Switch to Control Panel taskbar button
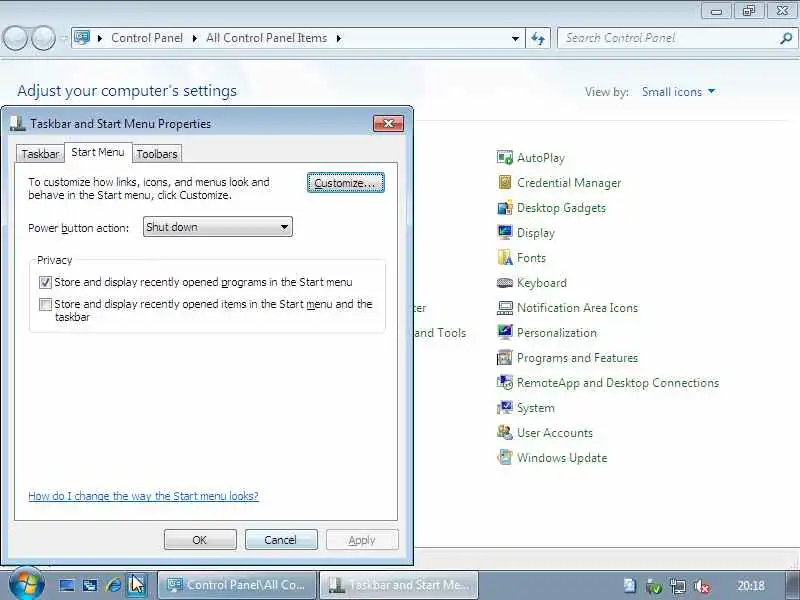 (237, 585)
